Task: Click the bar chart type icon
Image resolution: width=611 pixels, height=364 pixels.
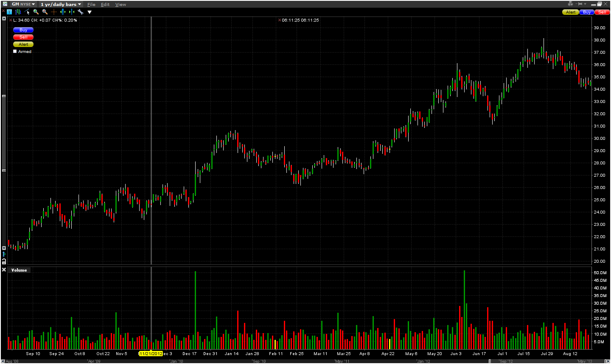Action: point(18,12)
